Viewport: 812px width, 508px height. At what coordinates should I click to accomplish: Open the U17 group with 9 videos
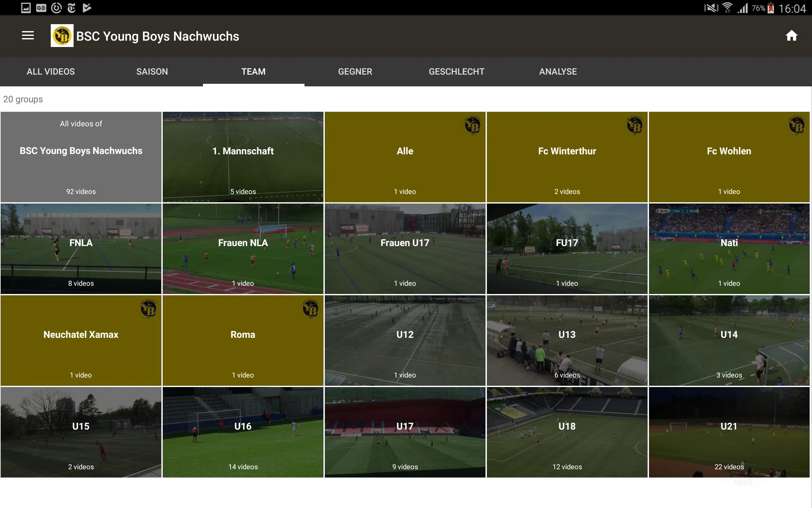tap(405, 432)
